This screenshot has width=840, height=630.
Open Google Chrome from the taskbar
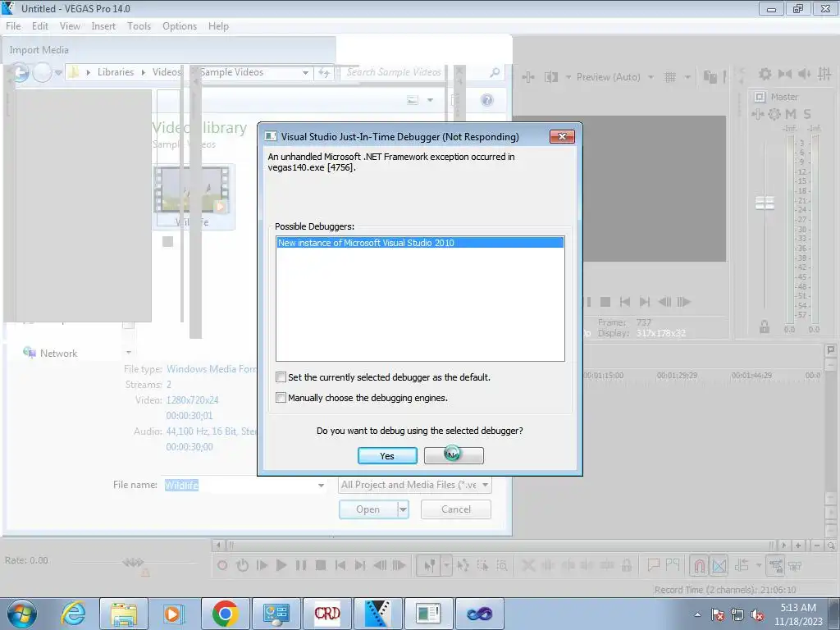225,614
